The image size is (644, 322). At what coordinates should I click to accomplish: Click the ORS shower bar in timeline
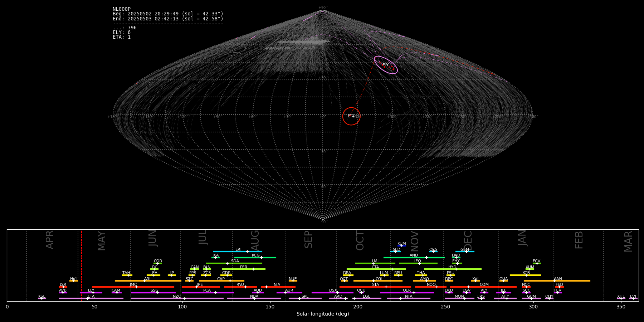tap(433, 252)
